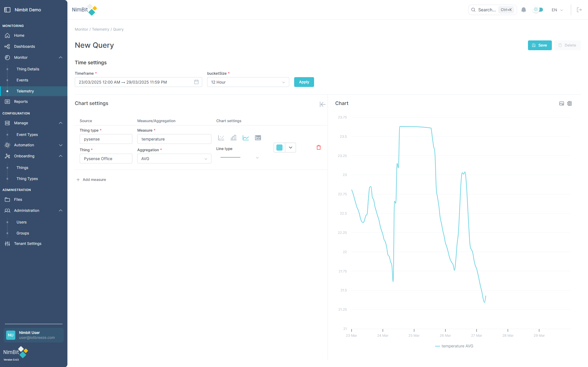Switch to the Reports section

21,101
